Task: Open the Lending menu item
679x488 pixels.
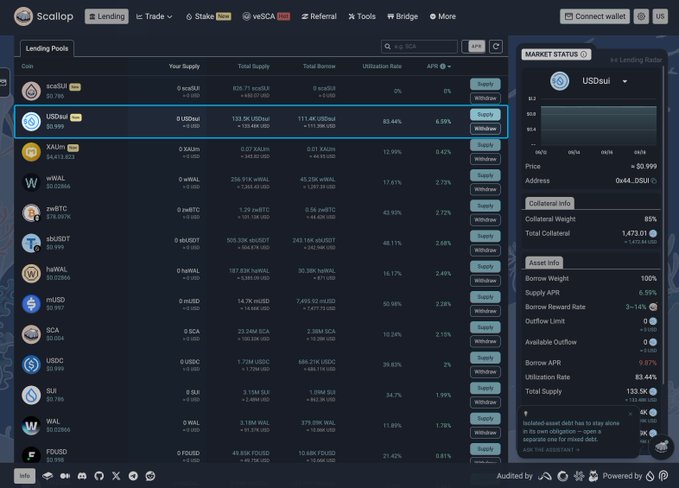Action: [x=107, y=16]
